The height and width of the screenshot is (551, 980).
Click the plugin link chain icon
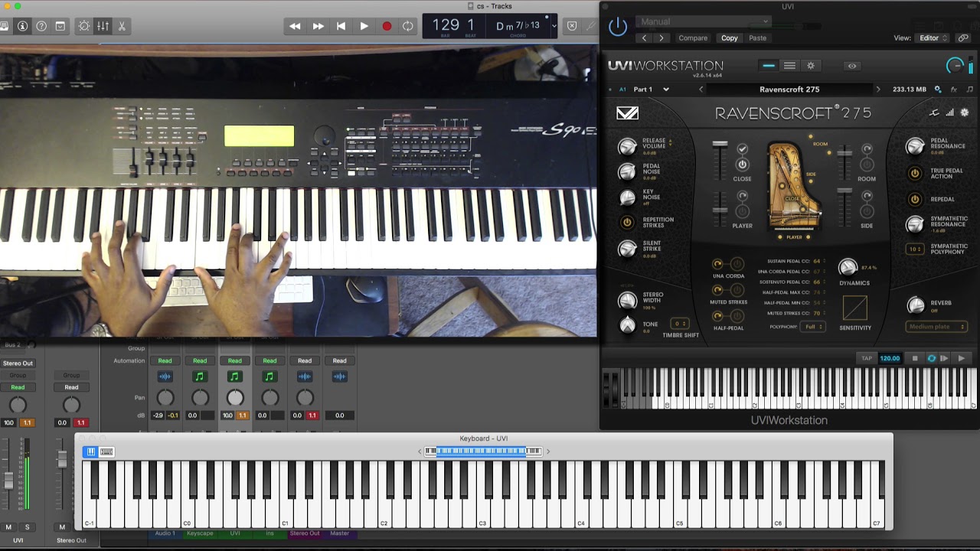[964, 37]
